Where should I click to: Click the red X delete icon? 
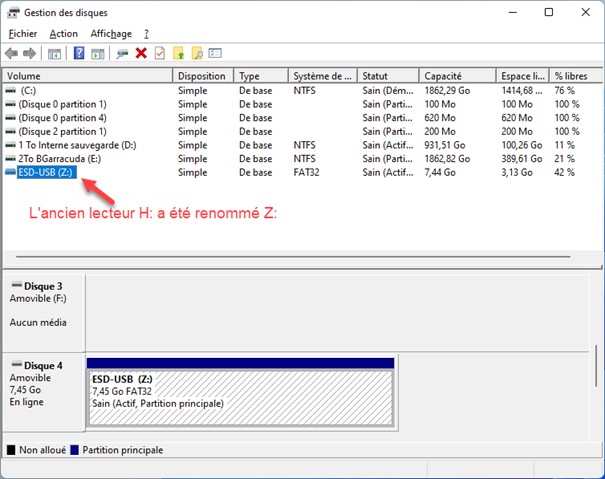tap(141, 53)
